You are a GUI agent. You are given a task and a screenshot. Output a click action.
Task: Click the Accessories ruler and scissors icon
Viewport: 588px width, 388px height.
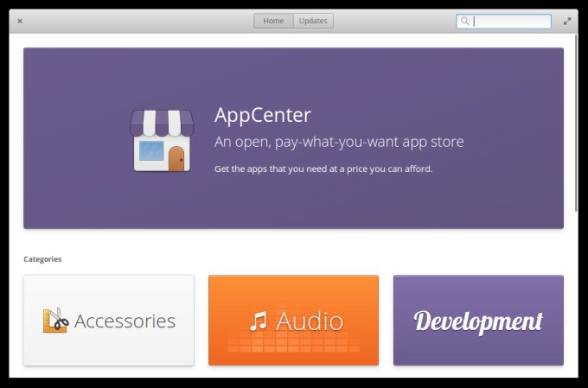55,320
